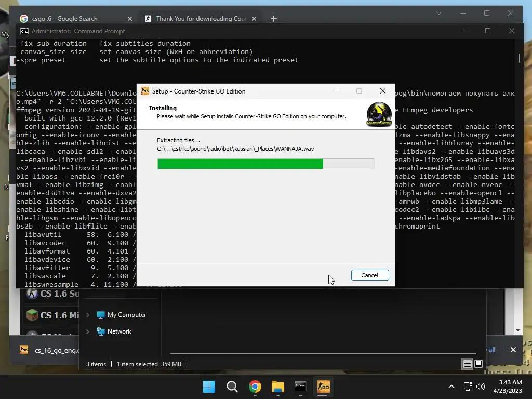The image size is (532, 399).
Task: Maximize the Command Prompt window
Action: pos(488,31)
